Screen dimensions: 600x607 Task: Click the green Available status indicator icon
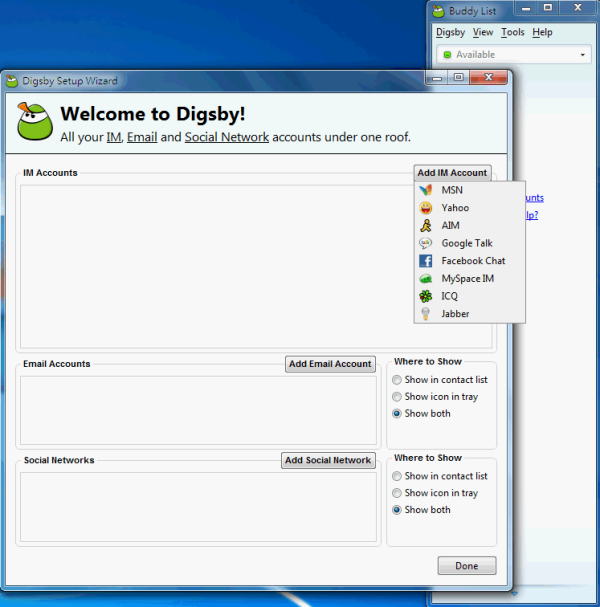click(x=447, y=55)
